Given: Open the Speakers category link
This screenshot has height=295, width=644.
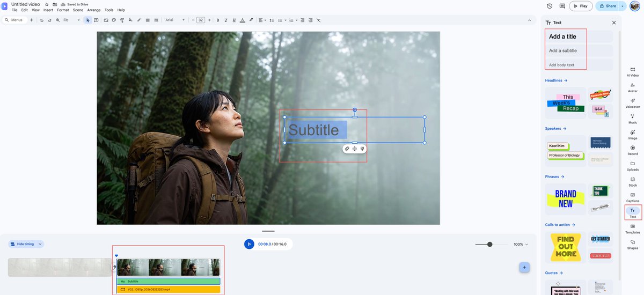Looking at the screenshot, I should (555, 129).
